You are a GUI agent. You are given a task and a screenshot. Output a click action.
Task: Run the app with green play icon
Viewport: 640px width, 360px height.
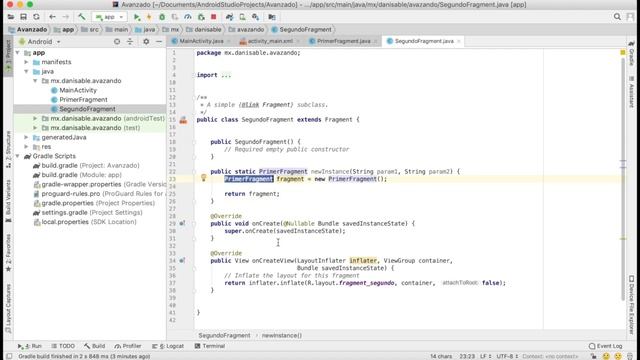(137, 17)
